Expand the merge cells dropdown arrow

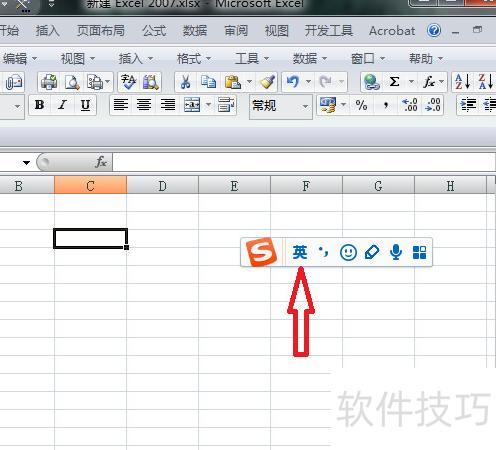coord(208,105)
